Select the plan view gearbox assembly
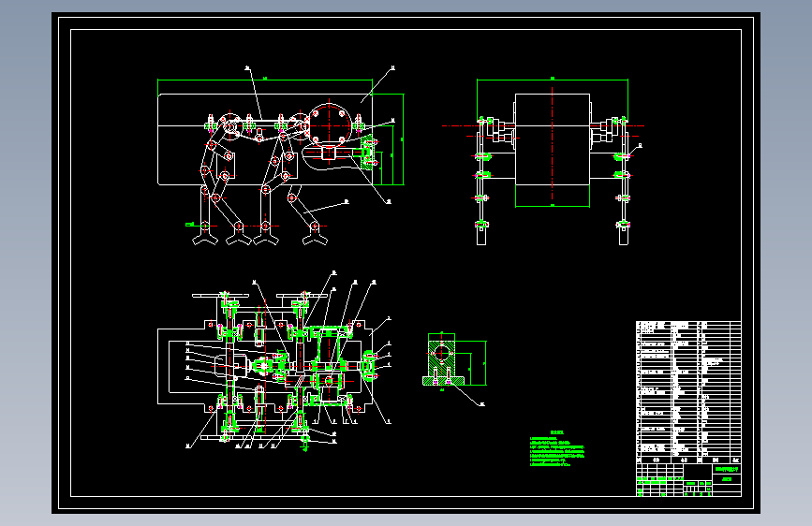This screenshot has width=812, height=526. click(274, 361)
